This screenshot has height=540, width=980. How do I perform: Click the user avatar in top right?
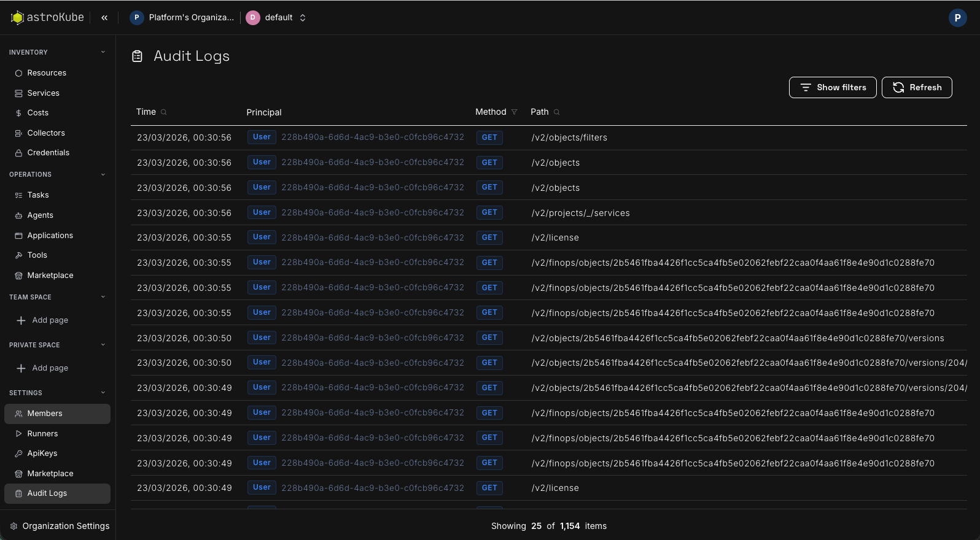[957, 18]
